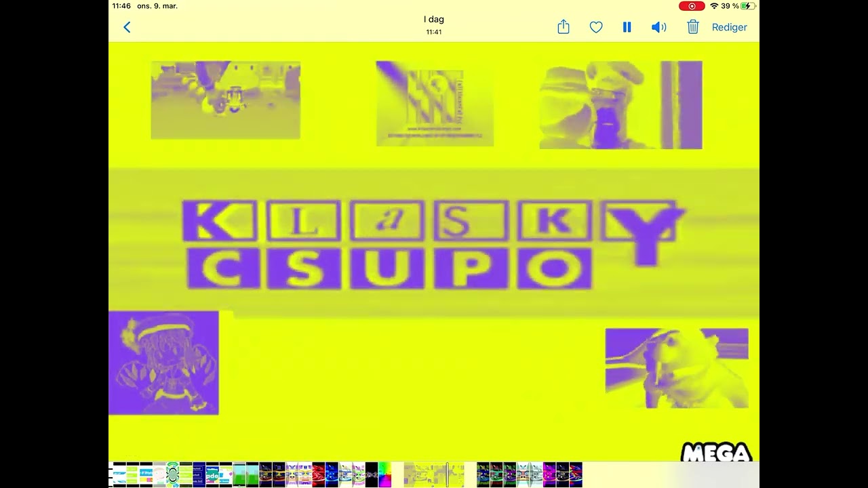Tap the battery status icon

click(x=749, y=6)
